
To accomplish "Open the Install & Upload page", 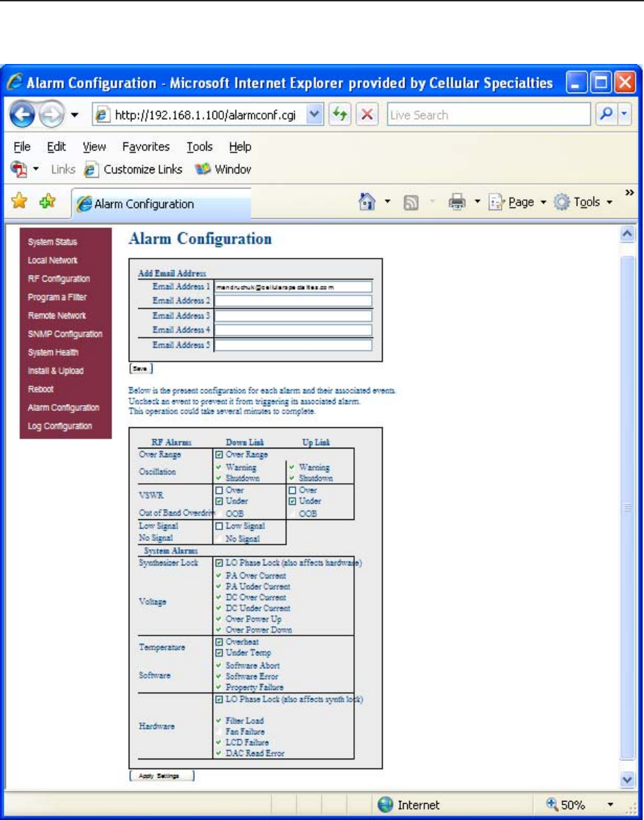I will click(x=56, y=371).
